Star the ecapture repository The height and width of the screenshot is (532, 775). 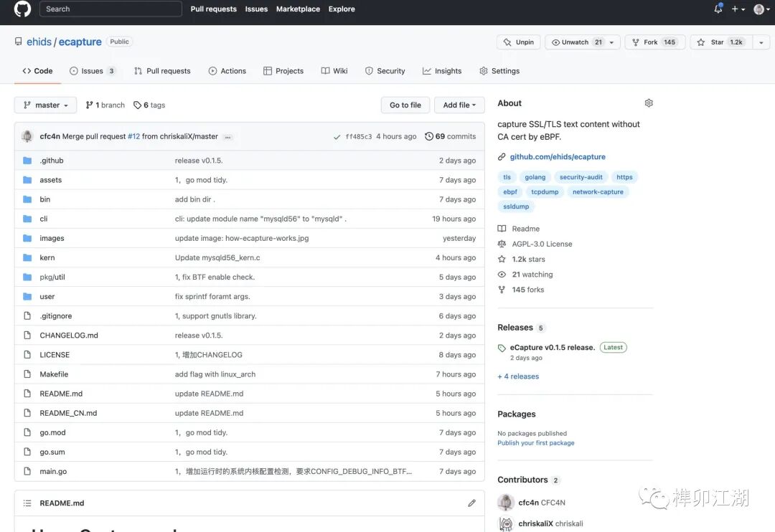click(720, 42)
